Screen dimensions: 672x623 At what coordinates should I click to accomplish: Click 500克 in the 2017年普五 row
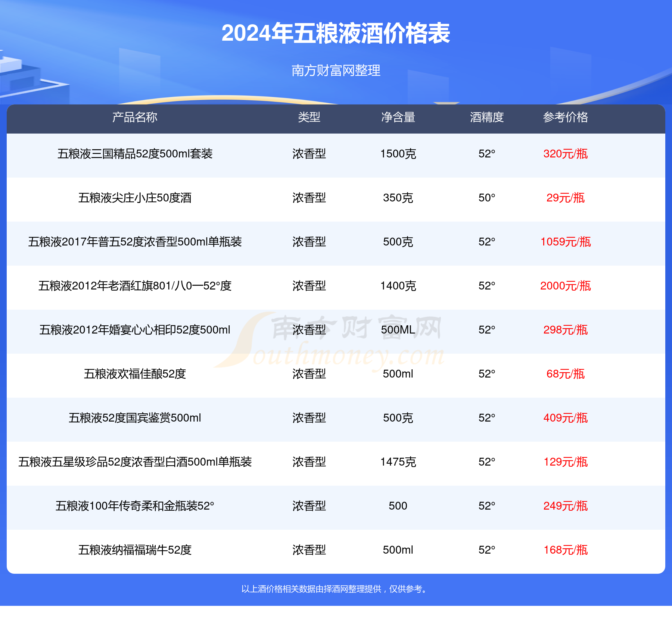pos(398,242)
